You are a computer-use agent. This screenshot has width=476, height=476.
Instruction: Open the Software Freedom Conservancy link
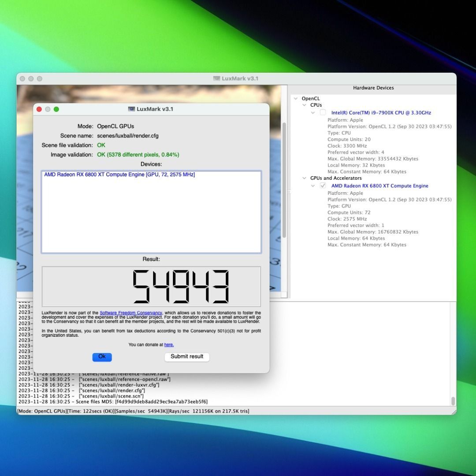coord(131,313)
